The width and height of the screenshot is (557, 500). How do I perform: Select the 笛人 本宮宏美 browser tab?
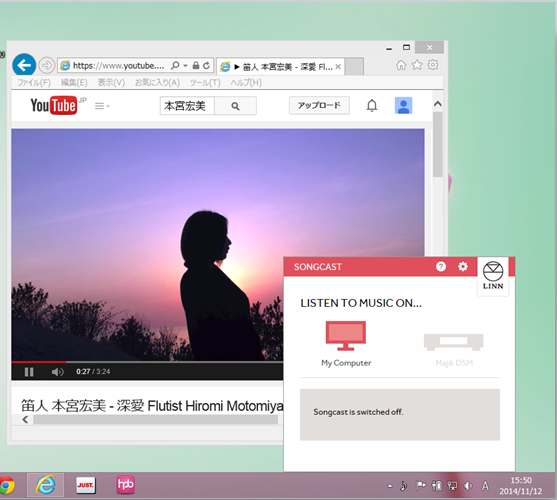(x=280, y=66)
